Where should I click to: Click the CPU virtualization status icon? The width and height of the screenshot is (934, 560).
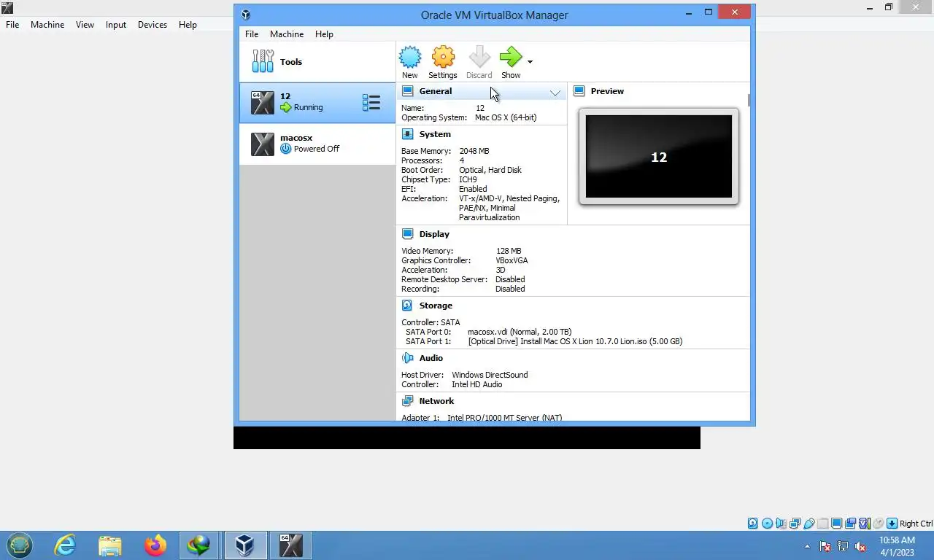pos(864,524)
